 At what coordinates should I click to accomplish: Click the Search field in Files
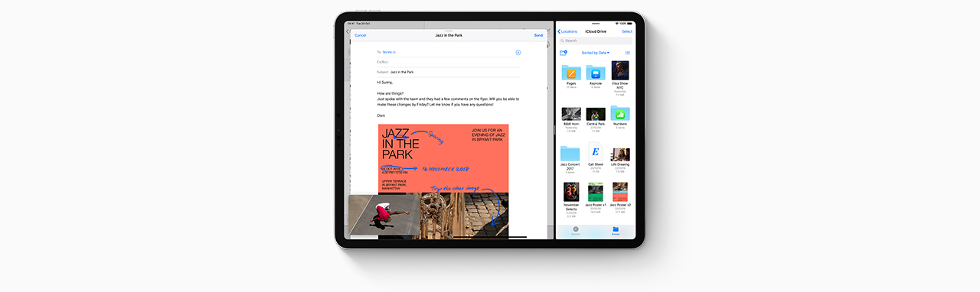[596, 41]
